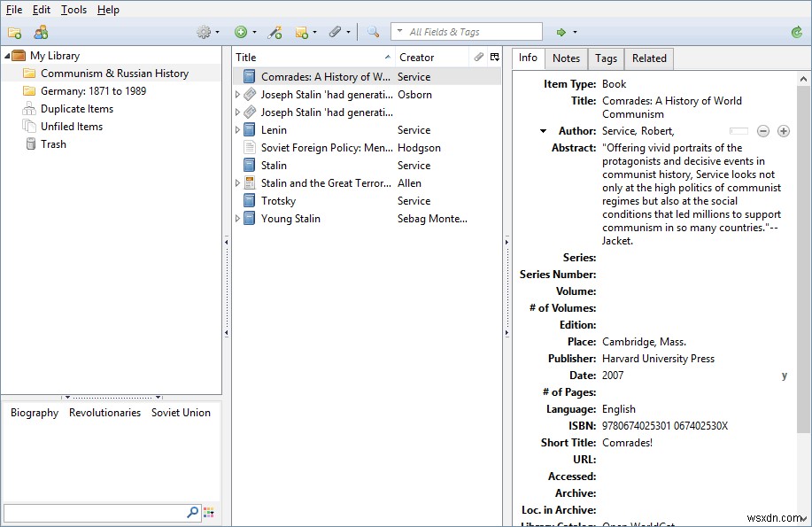Sync library with the green refresh icon
Viewport: 812px width, 527px height.
coord(795,32)
